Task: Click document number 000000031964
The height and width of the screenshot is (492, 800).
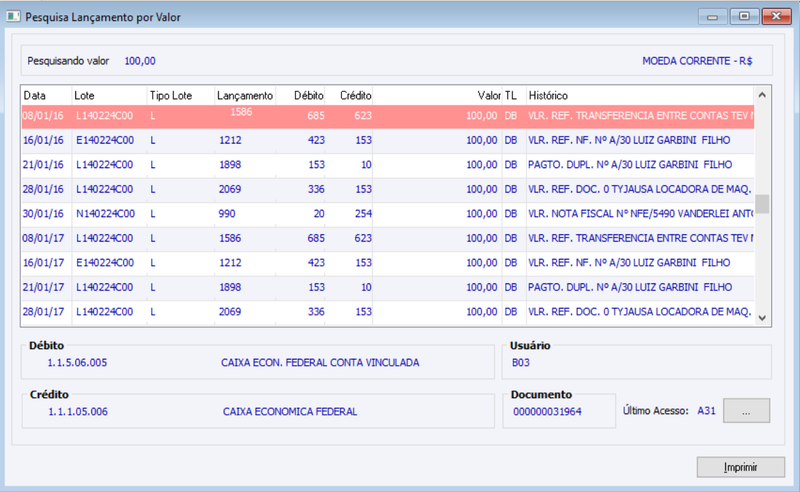Action: tap(547, 412)
